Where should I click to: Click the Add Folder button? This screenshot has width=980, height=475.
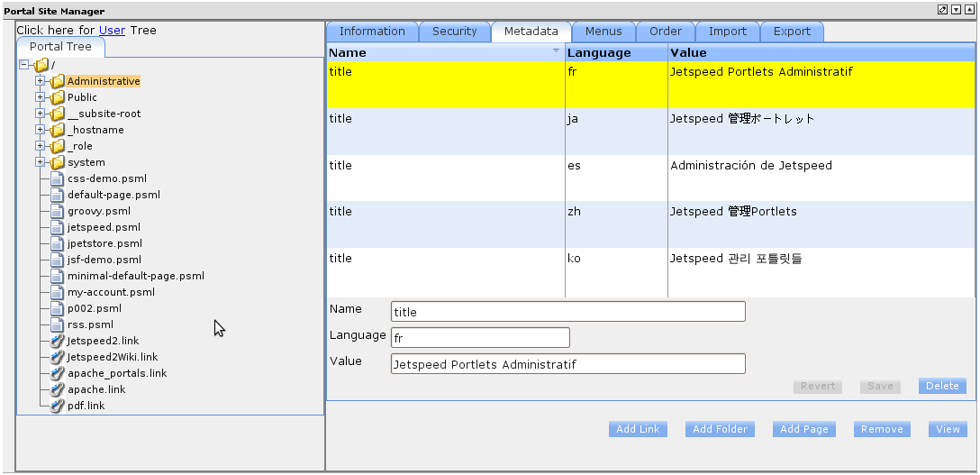click(x=720, y=430)
